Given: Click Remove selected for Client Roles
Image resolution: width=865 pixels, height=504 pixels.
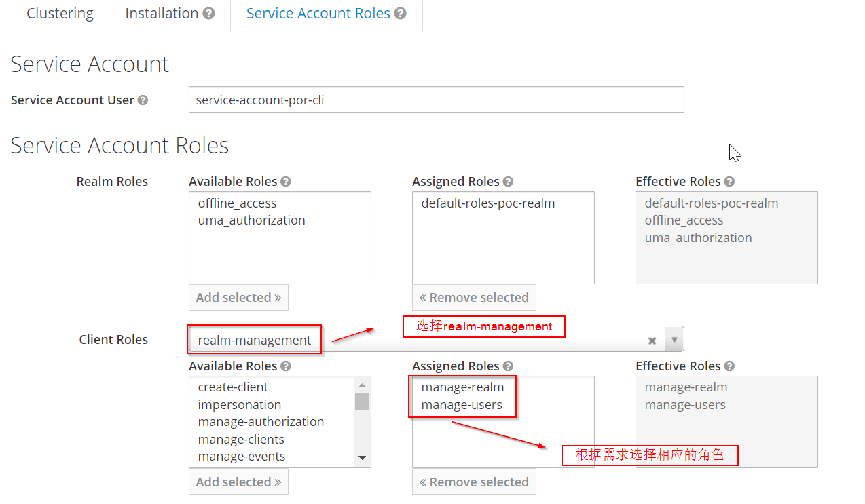Looking at the screenshot, I should [474, 482].
